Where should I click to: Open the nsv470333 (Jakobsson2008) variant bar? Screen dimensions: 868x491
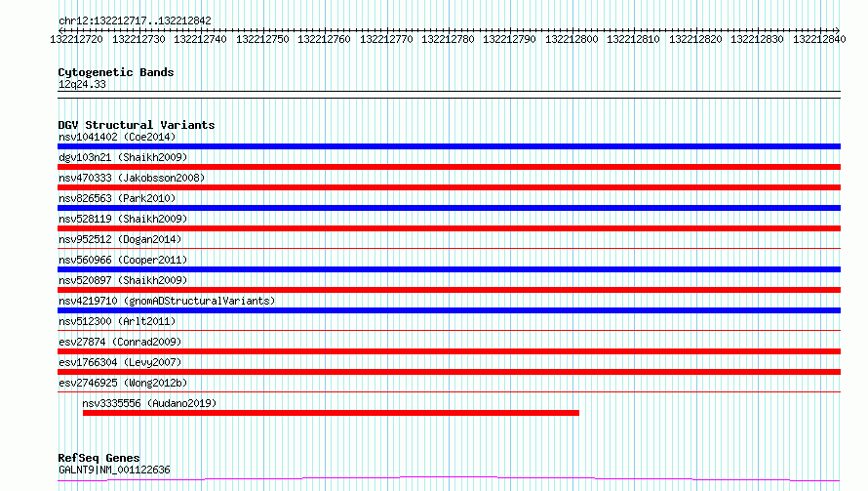click(449, 187)
